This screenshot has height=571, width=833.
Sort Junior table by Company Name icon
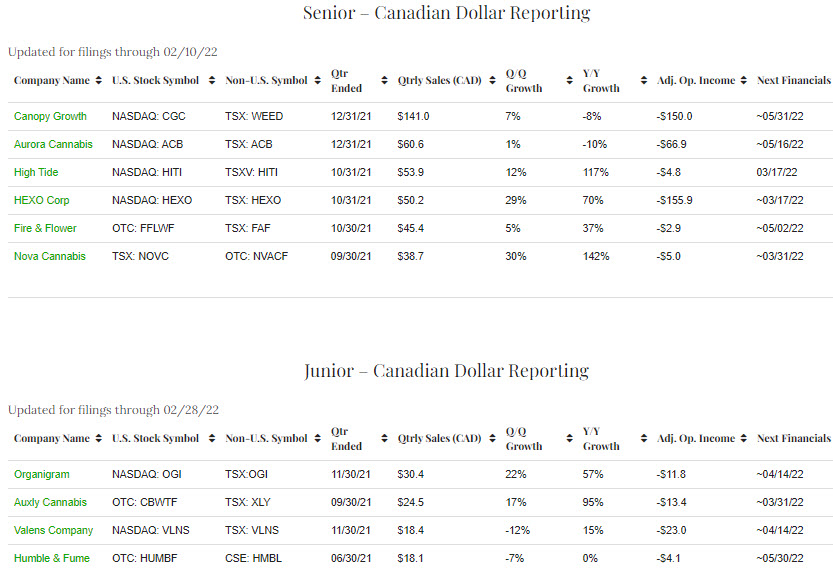point(98,439)
